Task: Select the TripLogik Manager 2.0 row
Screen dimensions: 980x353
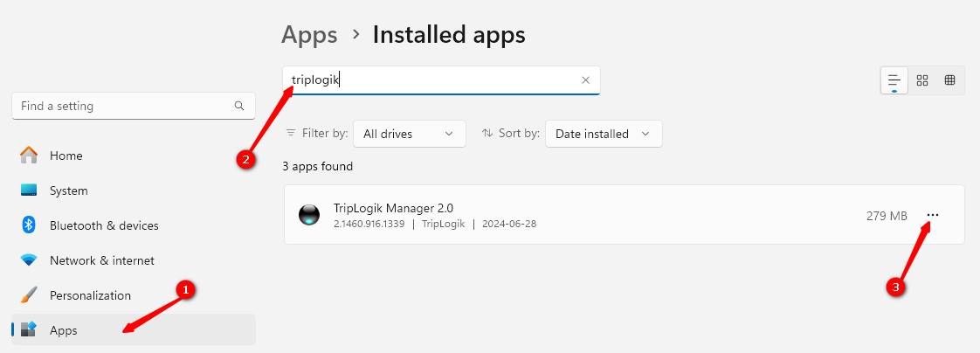Action: 625,215
